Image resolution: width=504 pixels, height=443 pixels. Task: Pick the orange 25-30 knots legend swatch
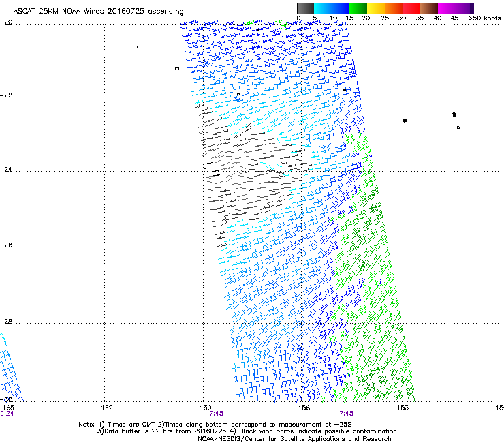point(394,8)
